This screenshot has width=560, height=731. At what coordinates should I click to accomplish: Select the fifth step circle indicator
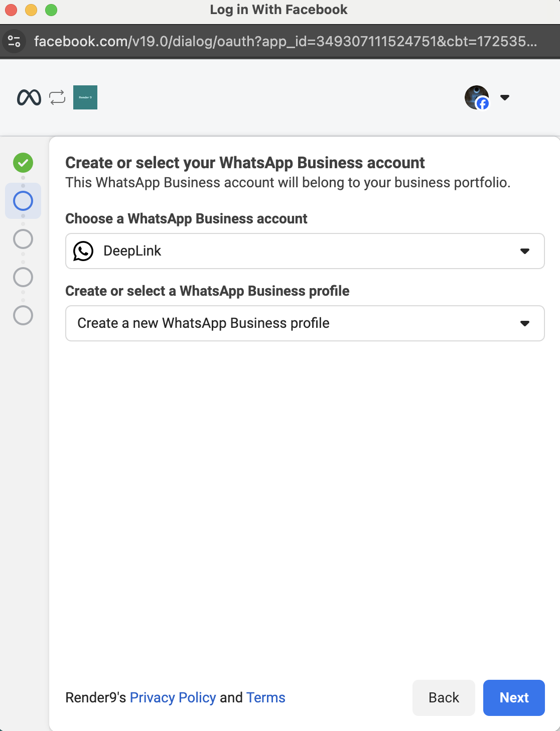pos(23,315)
